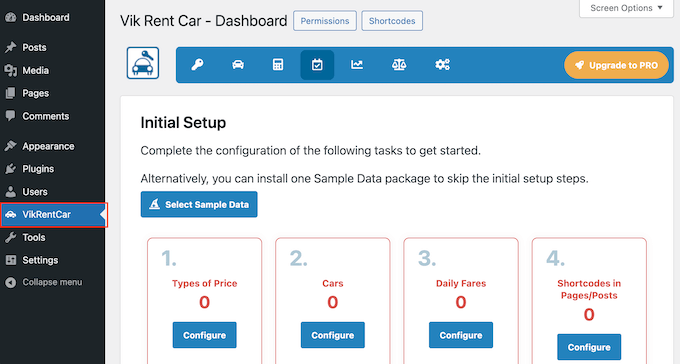This screenshot has width=680, height=364.
Task: Click the Permissions button
Action: click(x=325, y=21)
